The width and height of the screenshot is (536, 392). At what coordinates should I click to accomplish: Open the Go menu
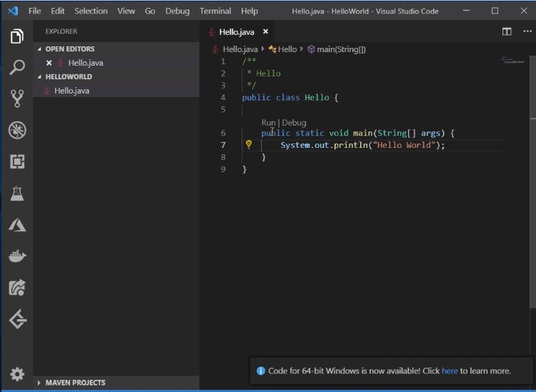[x=150, y=11]
